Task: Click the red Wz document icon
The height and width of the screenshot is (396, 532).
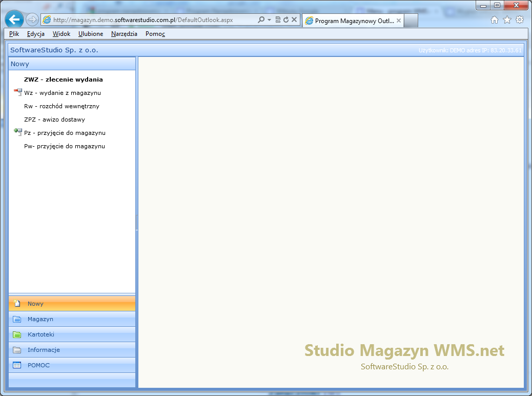Action: [x=17, y=92]
